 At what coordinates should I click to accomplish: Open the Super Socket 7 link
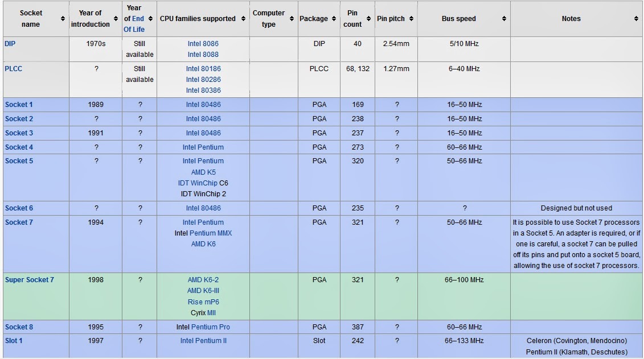click(x=30, y=279)
